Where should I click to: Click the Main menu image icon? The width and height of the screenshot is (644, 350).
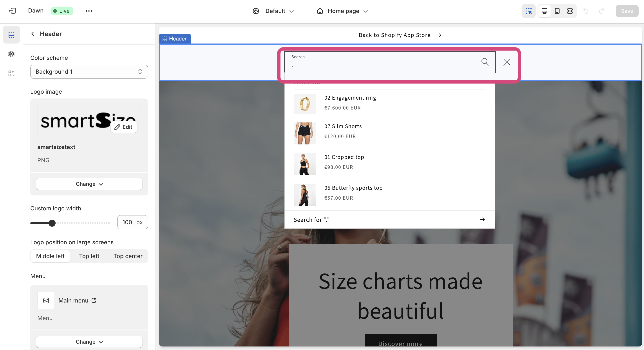click(46, 301)
